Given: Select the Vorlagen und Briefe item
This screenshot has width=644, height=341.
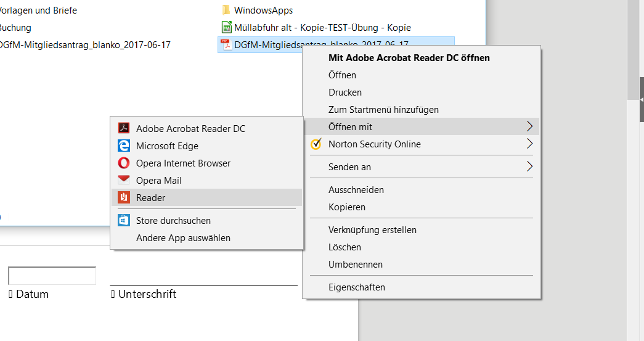Looking at the screenshot, I should (38, 10).
